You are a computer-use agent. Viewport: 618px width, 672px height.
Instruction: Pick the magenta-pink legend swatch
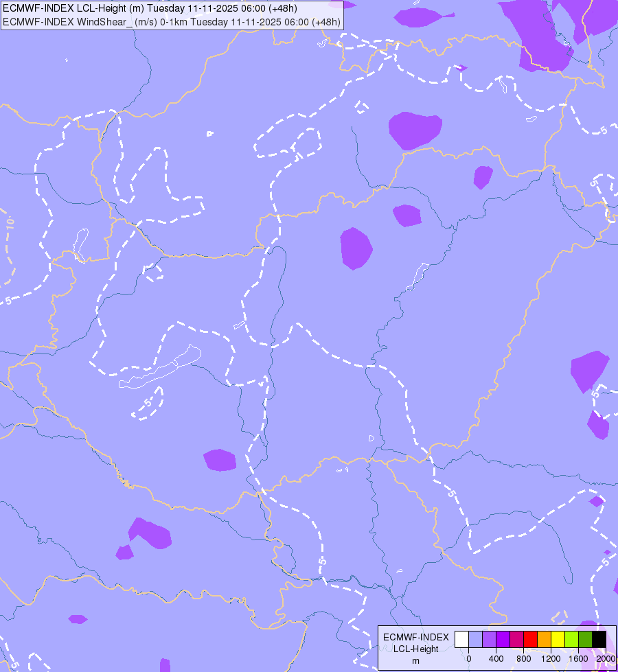click(517, 639)
